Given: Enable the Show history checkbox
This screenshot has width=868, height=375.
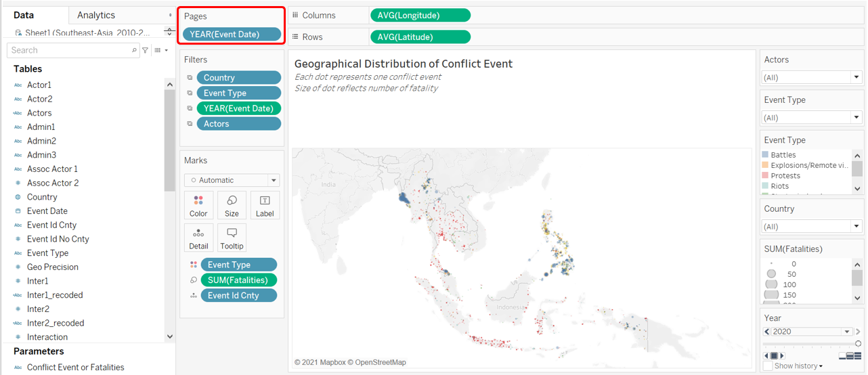Looking at the screenshot, I should pyautogui.click(x=768, y=366).
